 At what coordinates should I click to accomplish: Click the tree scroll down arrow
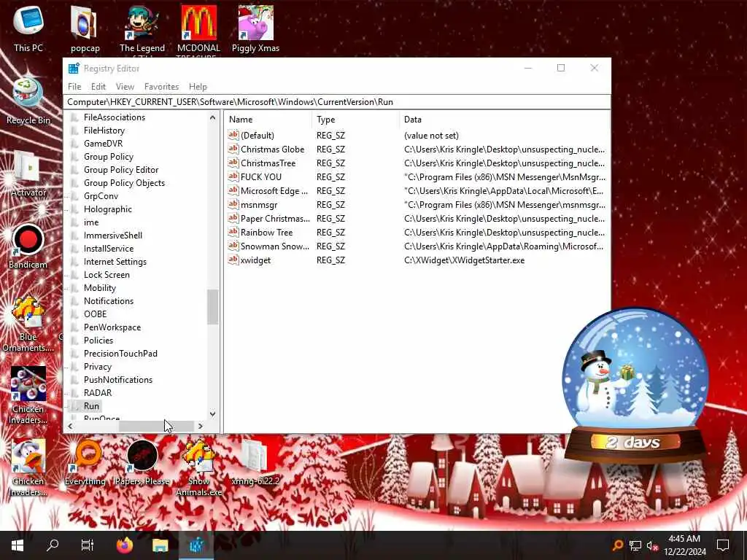pyautogui.click(x=212, y=414)
